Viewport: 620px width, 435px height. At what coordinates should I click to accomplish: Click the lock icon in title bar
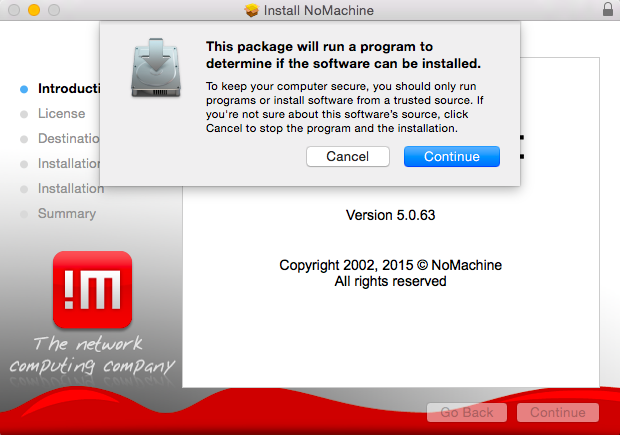tap(608, 9)
